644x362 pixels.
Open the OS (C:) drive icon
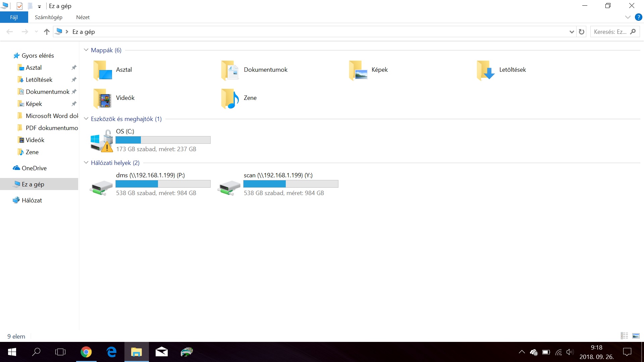[102, 141]
